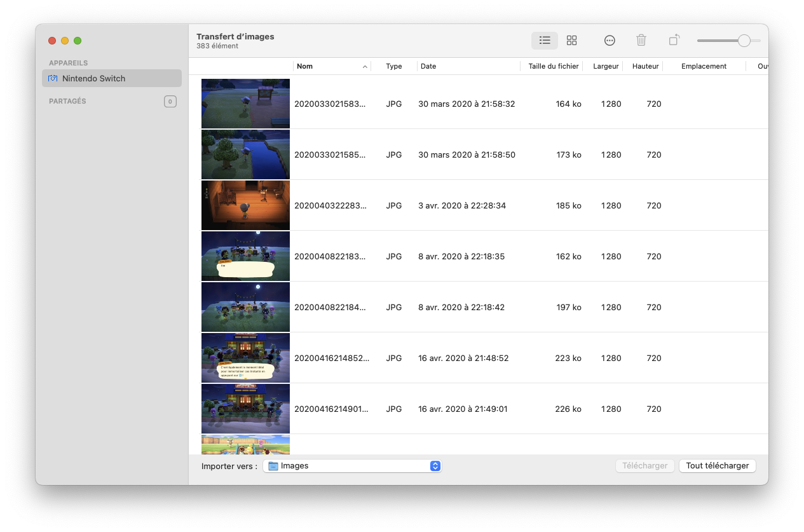
Task: Select thumbnail dated 16 avr. 21:48:52
Action: 245,358
